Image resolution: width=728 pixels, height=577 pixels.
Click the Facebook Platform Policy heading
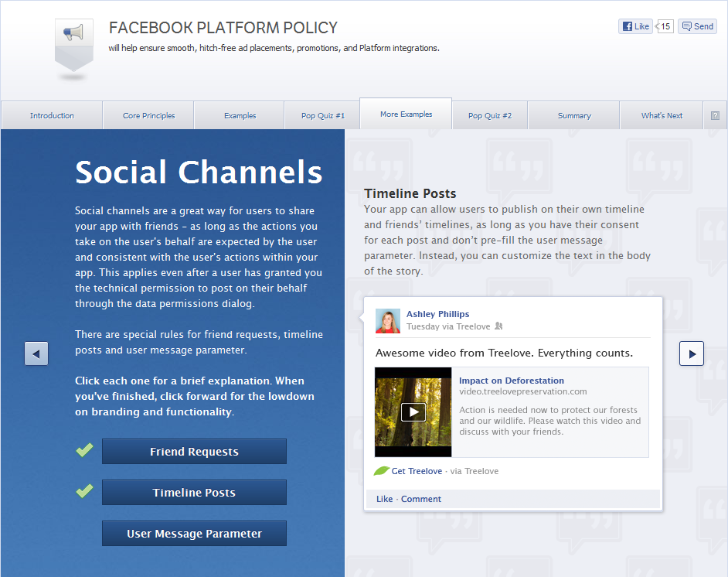(x=223, y=28)
